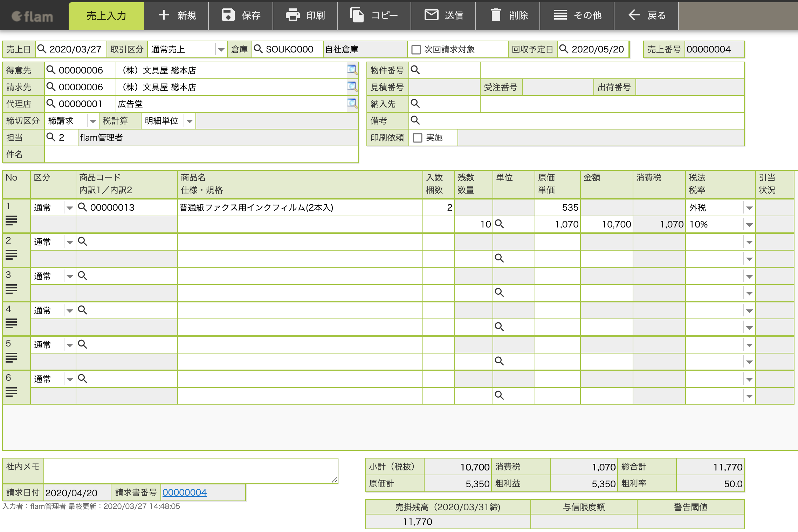
Task: Click the 納入先 search magnifier
Action: tap(415, 103)
